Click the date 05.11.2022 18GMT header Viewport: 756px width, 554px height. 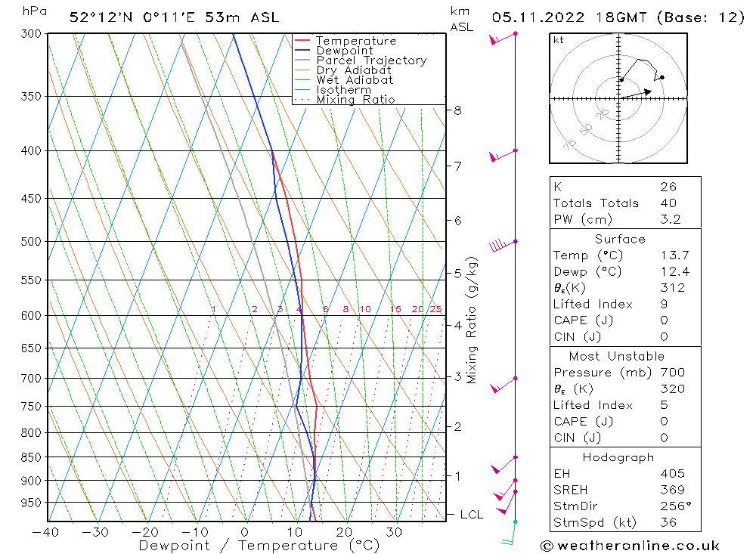tap(569, 17)
